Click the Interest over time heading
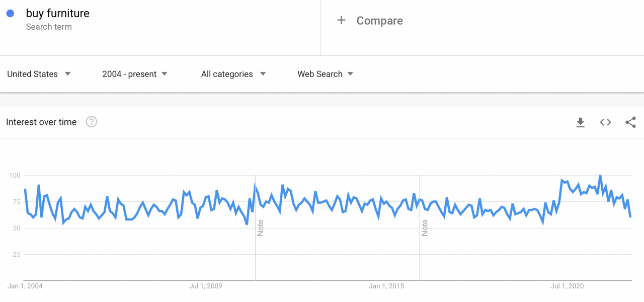The image size is (644, 302). click(41, 122)
